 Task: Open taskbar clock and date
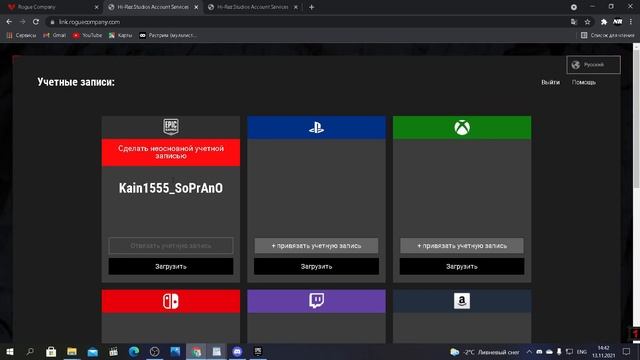(603, 351)
